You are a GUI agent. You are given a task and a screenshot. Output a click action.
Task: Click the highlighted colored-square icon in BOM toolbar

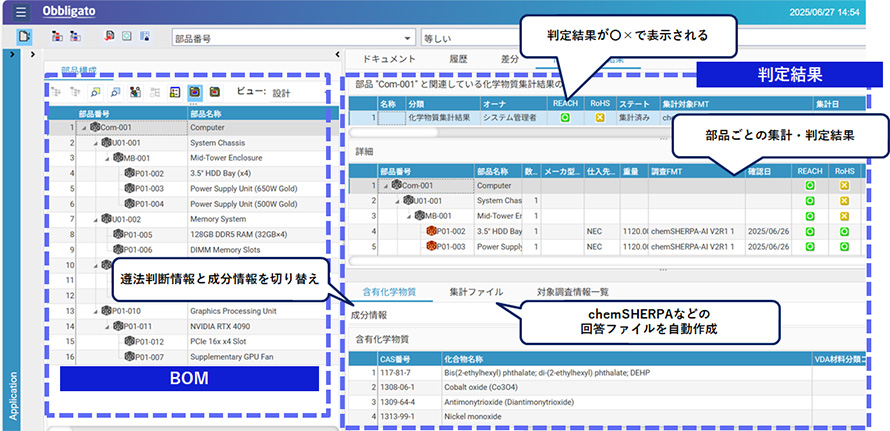point(195,93)
